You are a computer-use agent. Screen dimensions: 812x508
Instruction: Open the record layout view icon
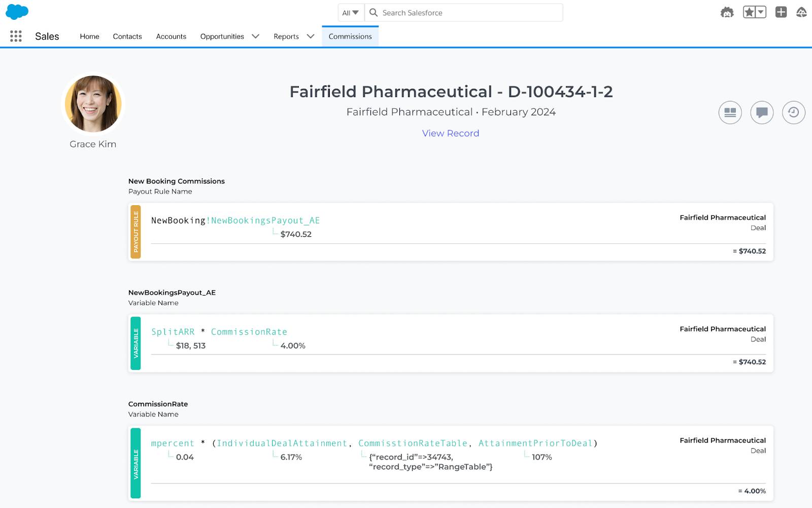tap(730, 112)
